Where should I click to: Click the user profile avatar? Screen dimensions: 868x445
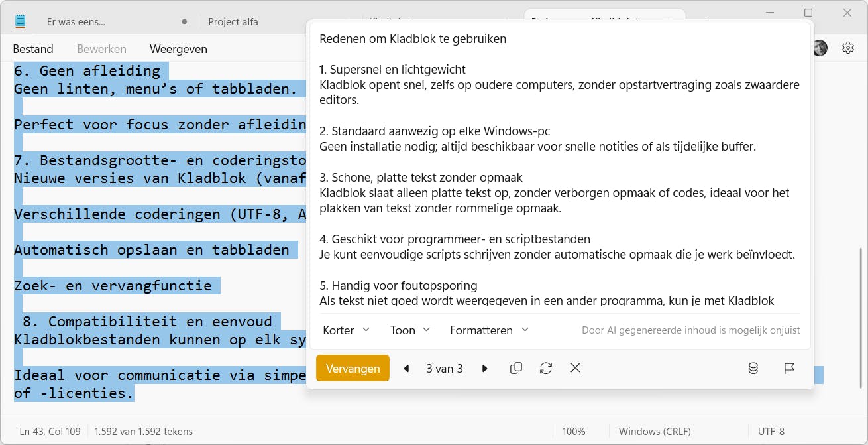(x=820, y=48)
